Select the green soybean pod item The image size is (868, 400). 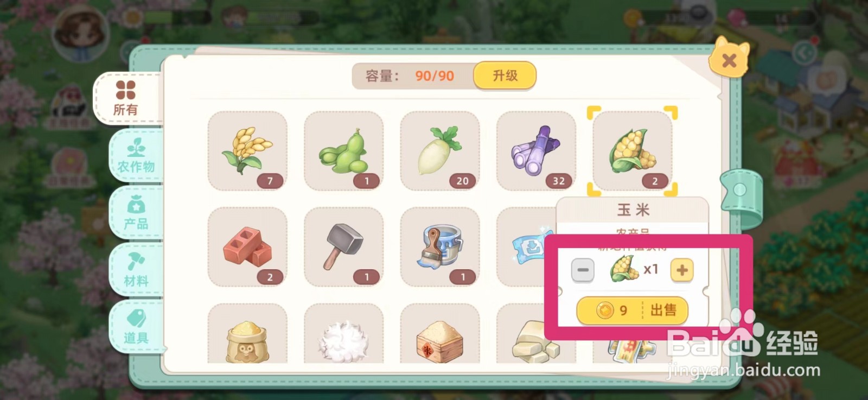(x=343, y=150)
